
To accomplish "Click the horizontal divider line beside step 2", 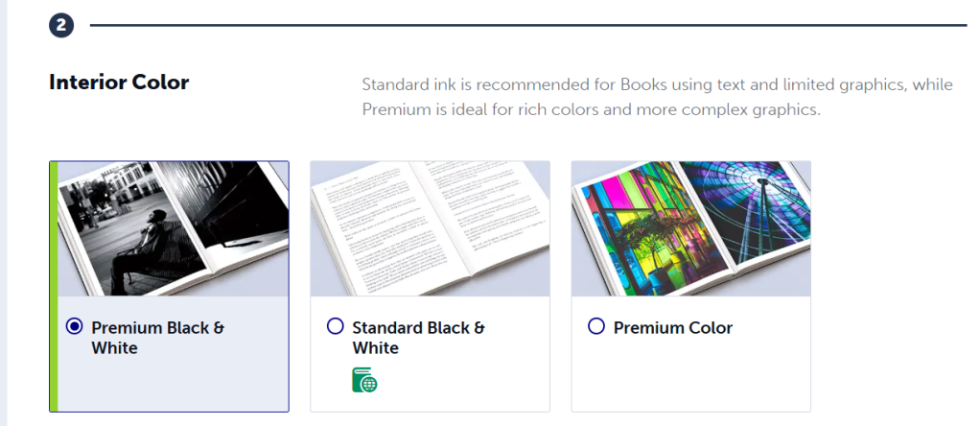I will pos(527,25).
